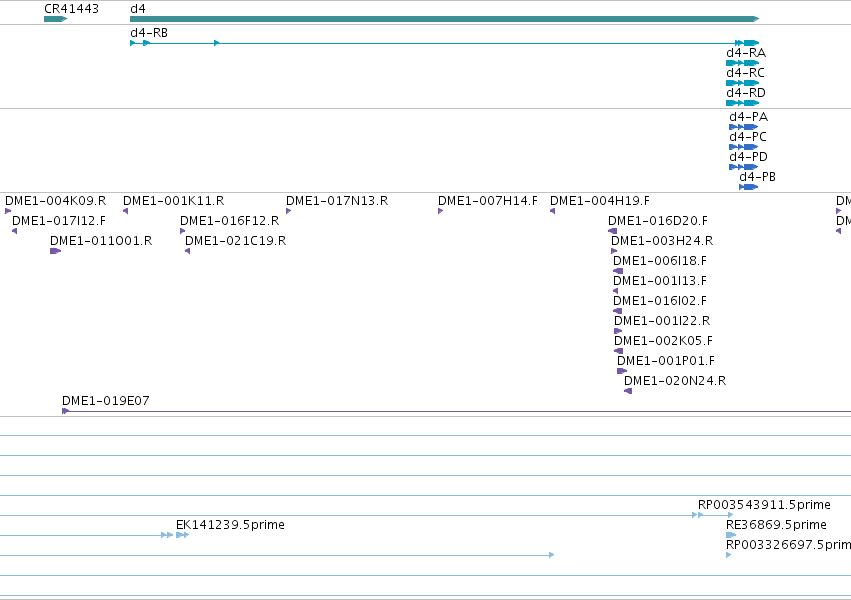Click the DME1-001K11.R label text
The width and height of the screenshot is (851, 600).
click(174, 201)
